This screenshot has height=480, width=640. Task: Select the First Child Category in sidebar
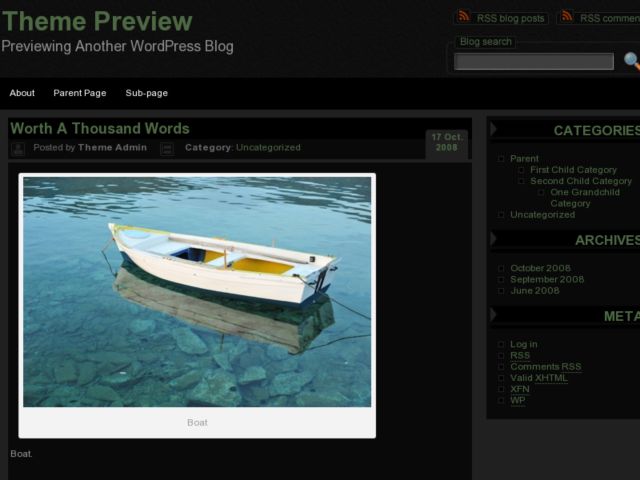coord(573,170)
